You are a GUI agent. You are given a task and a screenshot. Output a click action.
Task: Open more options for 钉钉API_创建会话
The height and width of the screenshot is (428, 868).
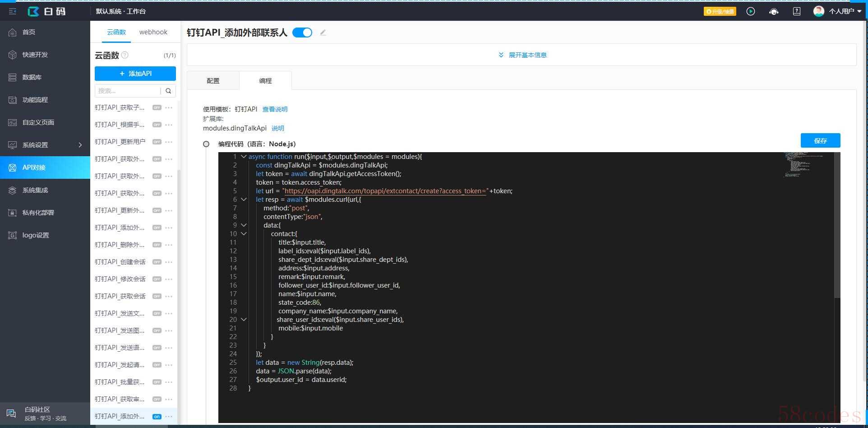[169, 262]
